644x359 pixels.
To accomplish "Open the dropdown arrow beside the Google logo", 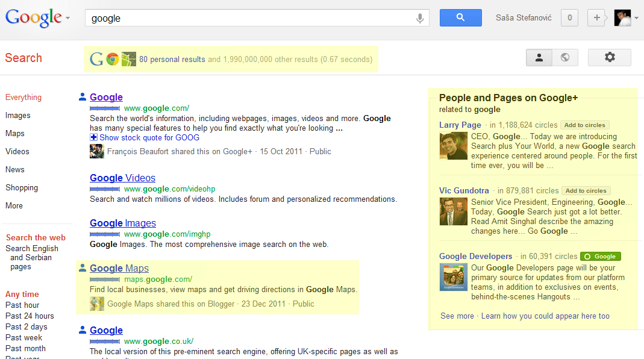I will point(67,18).
